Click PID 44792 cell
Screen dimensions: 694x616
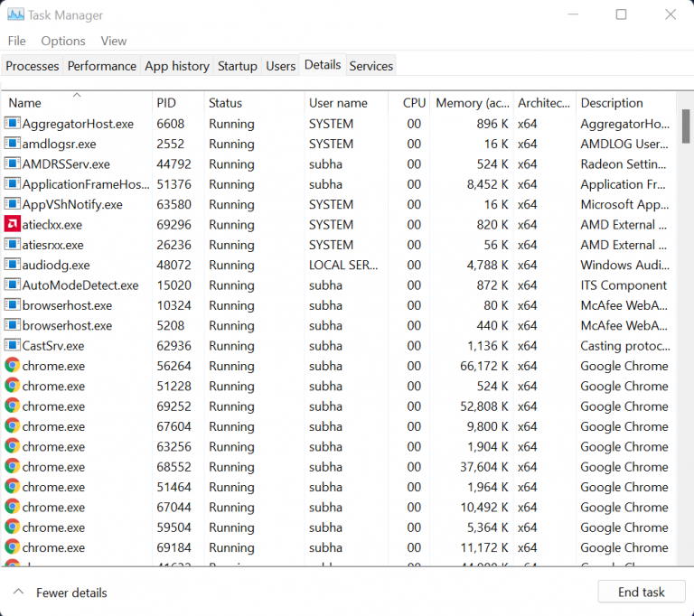tap(173, 164)
